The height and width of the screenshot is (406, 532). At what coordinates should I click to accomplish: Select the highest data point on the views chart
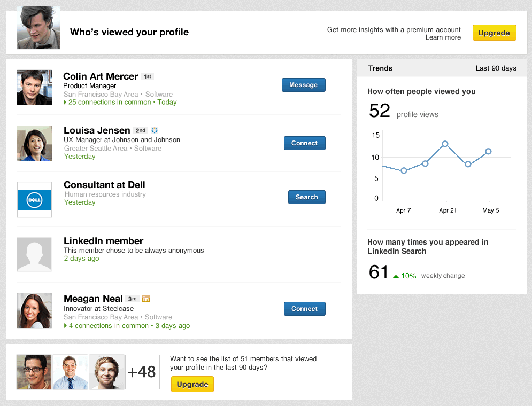click(x=445, y=144)
